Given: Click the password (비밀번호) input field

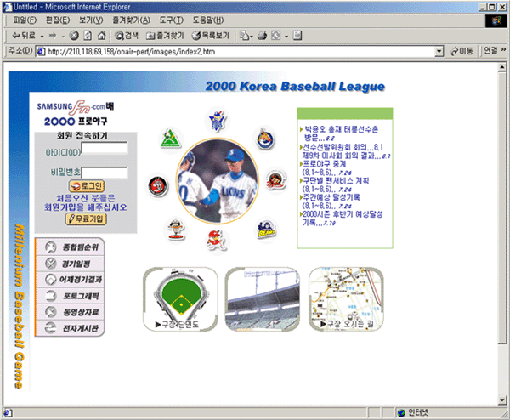Looking at the screenshot, I should [105, 173].
